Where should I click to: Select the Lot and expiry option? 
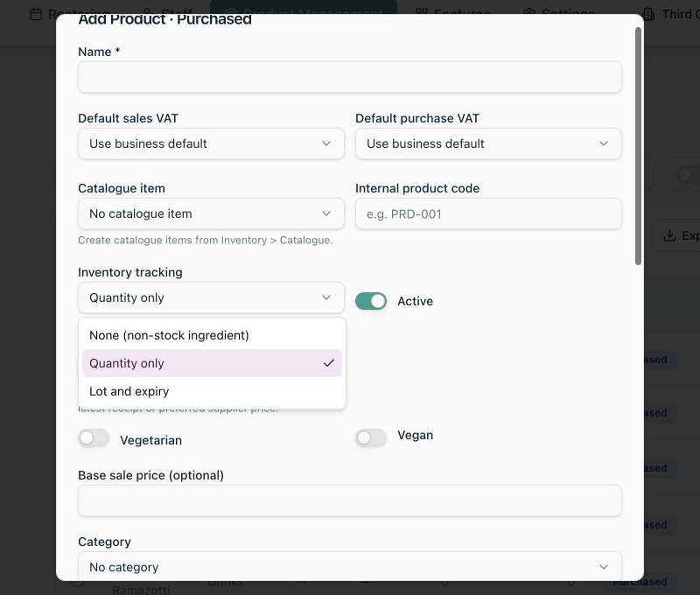pyautogui.click(x=212, y=391)
